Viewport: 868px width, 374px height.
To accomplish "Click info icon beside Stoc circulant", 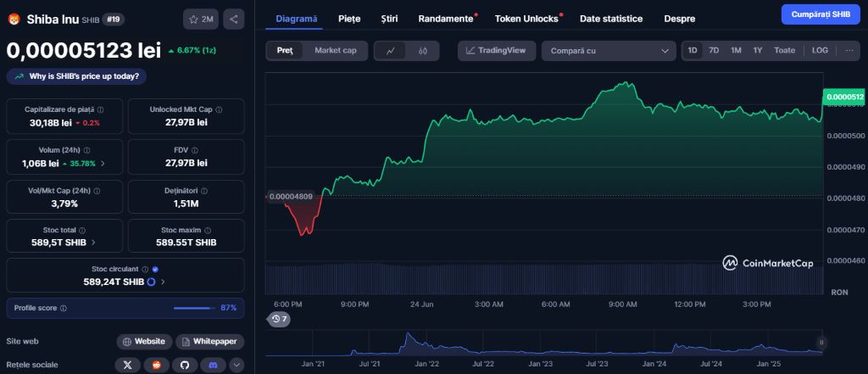I will 145,270.
